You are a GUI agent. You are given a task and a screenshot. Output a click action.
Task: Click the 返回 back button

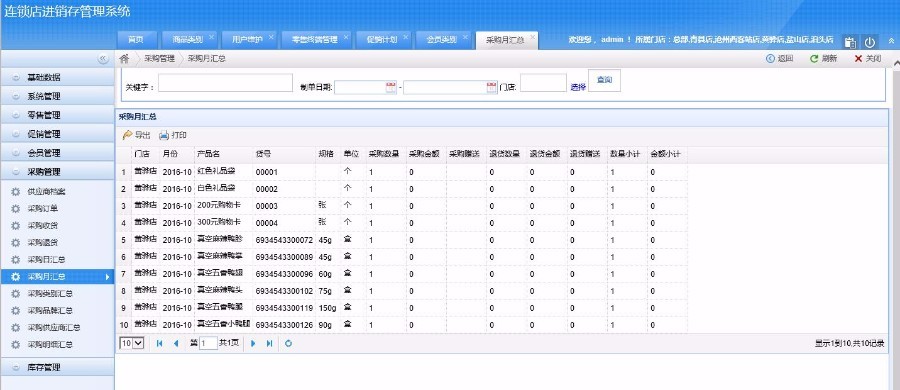[779, 59]
